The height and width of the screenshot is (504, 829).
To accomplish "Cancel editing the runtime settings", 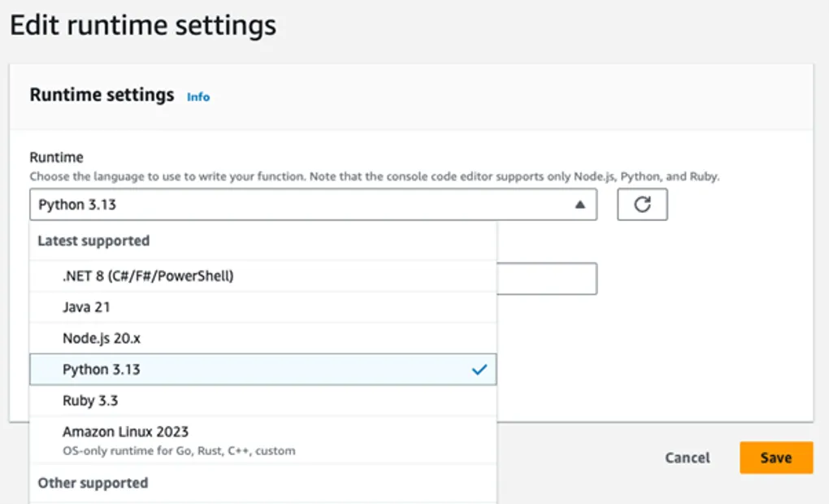I will pos(687,458).
